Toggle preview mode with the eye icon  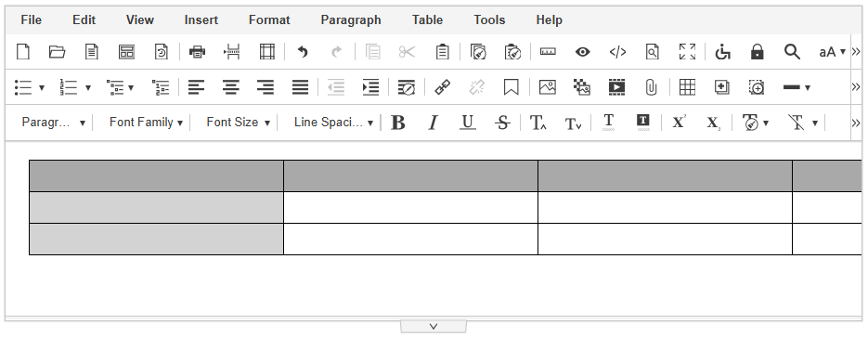click(x=582, y=52)
